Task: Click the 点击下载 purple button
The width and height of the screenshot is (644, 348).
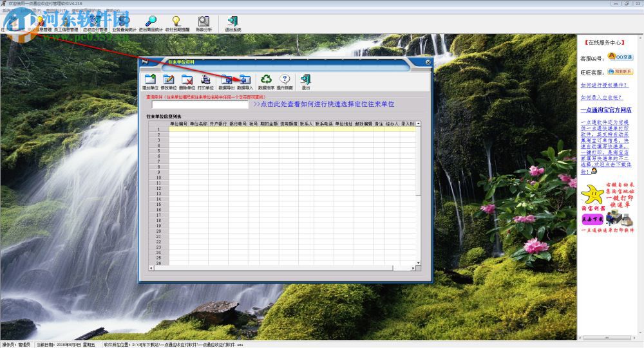Action: coord(592,219)
